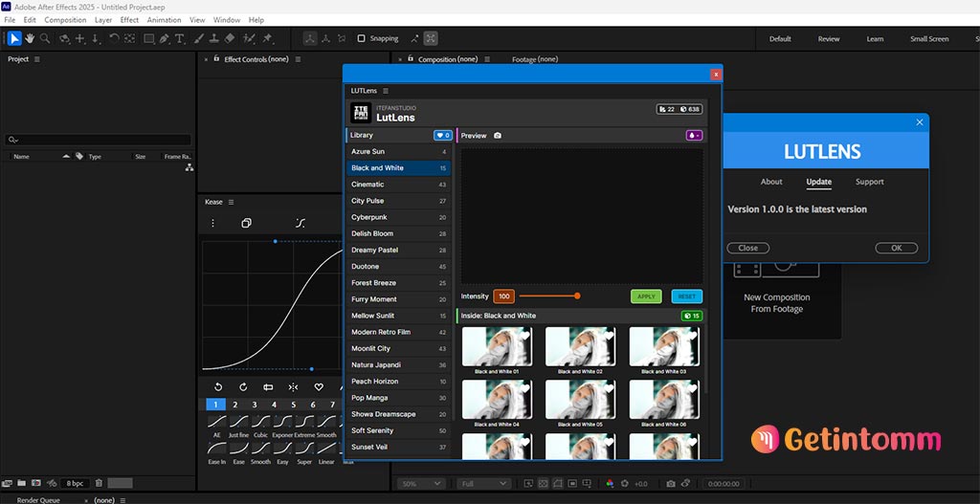The image size is (980, 504).
Task: Switch to Support tab in LUTLENS dialog
Action: pyautogui.click(x=869, y=182)
